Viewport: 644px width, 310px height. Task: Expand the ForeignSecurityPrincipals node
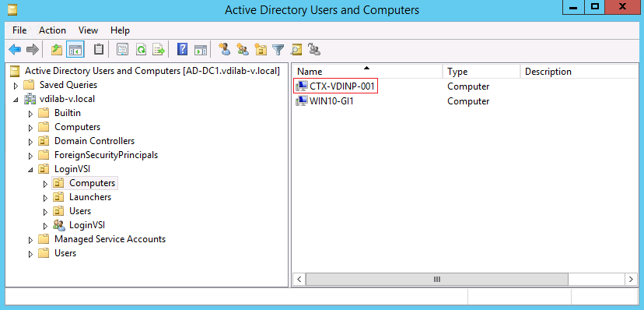31,156
